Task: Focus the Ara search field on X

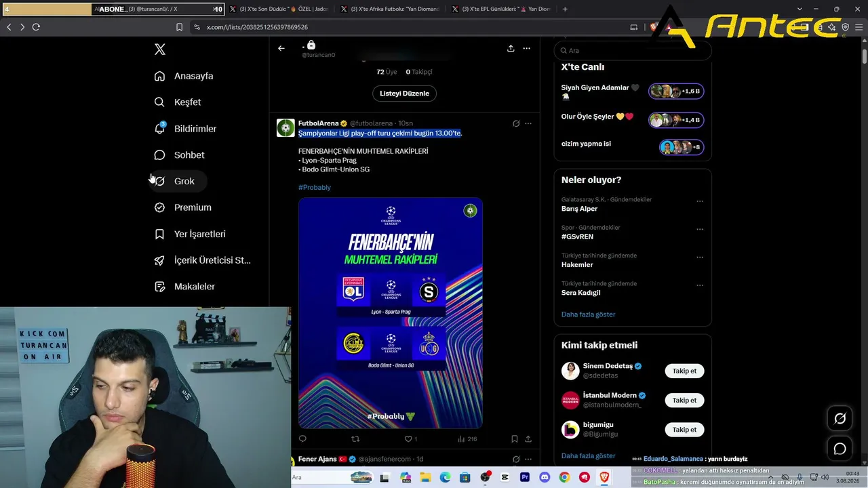Action: pyautogui.click(x=633, y=50)
